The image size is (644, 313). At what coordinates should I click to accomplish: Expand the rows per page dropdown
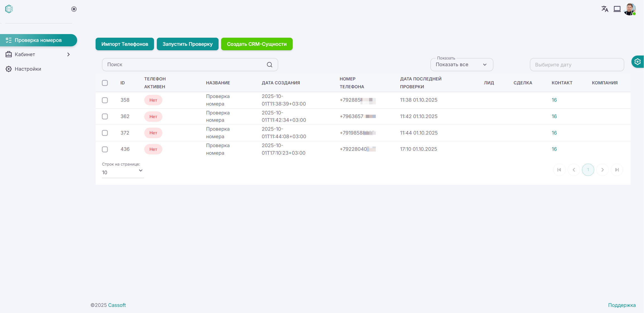[x=123, y=172]
